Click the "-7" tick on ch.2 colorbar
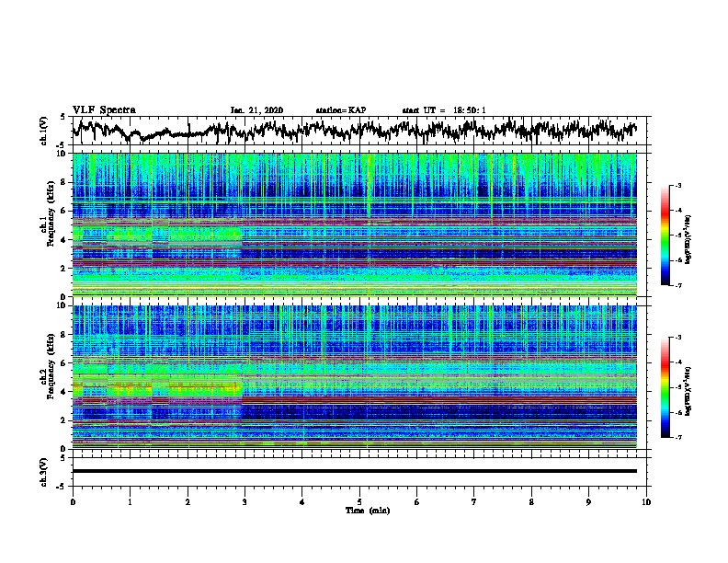 pyautogui.click(x=678, y=437)
